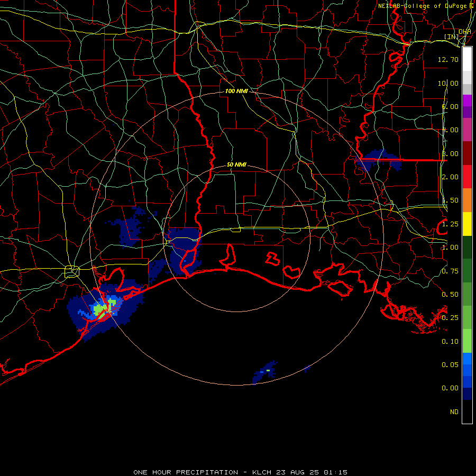The height and width of the screenshot is (476, 476).
Task: Pick the yellow legend swatch
Action: click(467, 224)
